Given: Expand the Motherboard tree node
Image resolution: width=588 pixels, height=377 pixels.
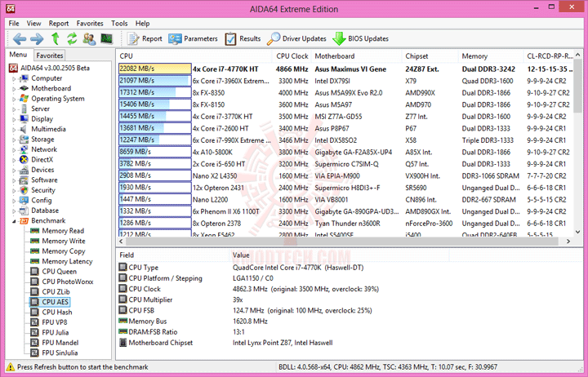Looking at the screenshot, I should click(x=14, y=89).
